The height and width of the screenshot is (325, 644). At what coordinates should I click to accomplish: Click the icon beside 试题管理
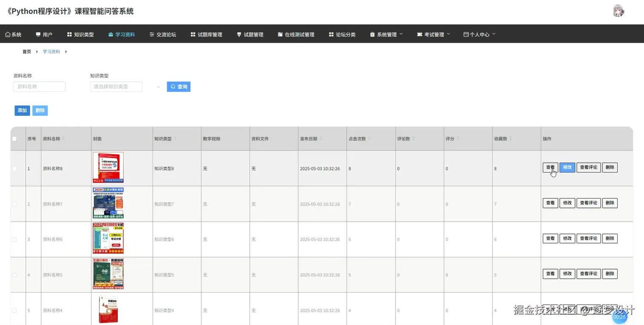click(x=239, y=35)
